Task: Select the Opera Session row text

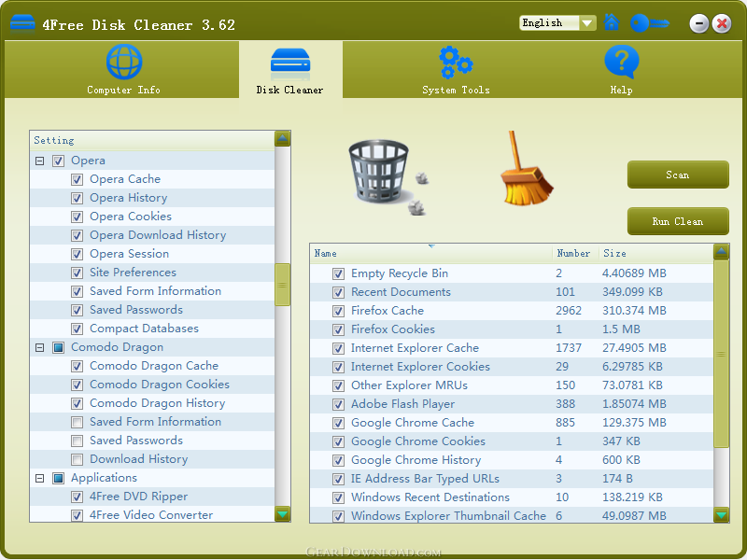Action: pyautogui.click(x=129, y=254)
